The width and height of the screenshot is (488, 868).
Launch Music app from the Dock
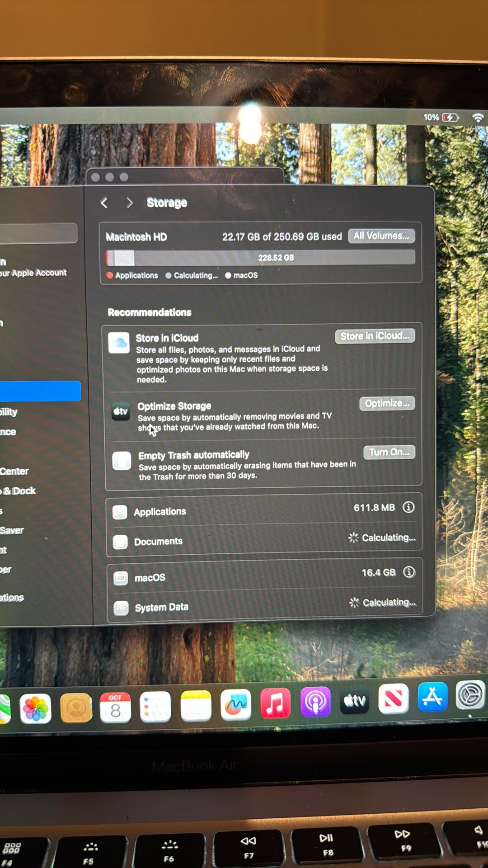[x=275, y=703]
